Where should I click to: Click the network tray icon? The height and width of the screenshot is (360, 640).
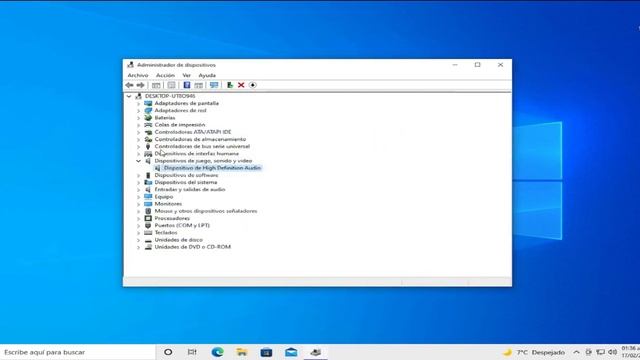click(x=600, y=352)
